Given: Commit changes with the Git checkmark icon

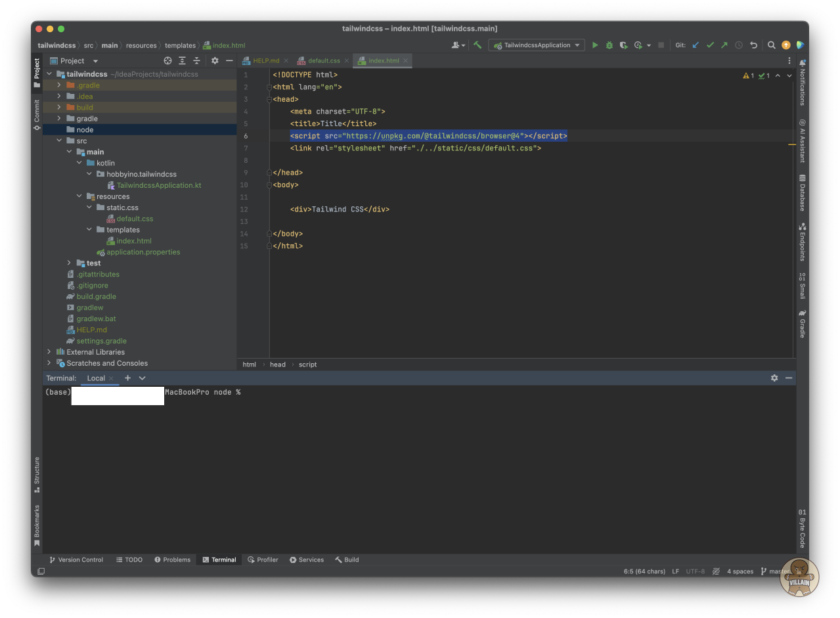Looking at the screenshot, I should coord(710,45).
